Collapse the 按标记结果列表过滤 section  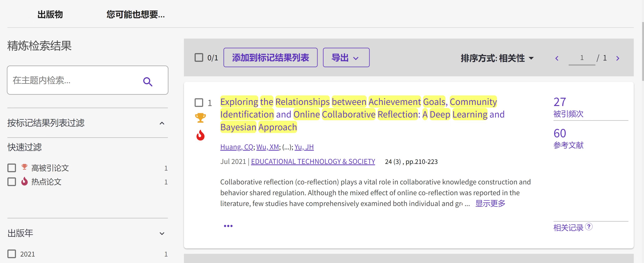click(x=162, y=123)
